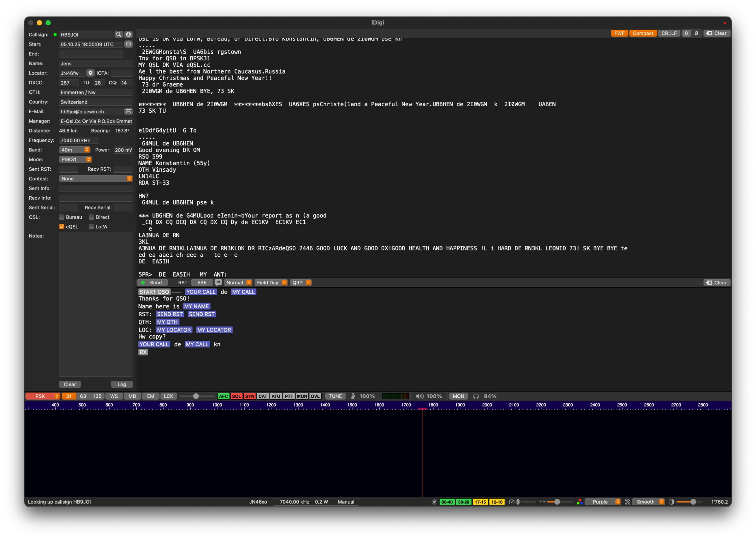Adjust the waterfall width slider
Viewport: 756px width, 539px height.
click(x=560, y=502)
